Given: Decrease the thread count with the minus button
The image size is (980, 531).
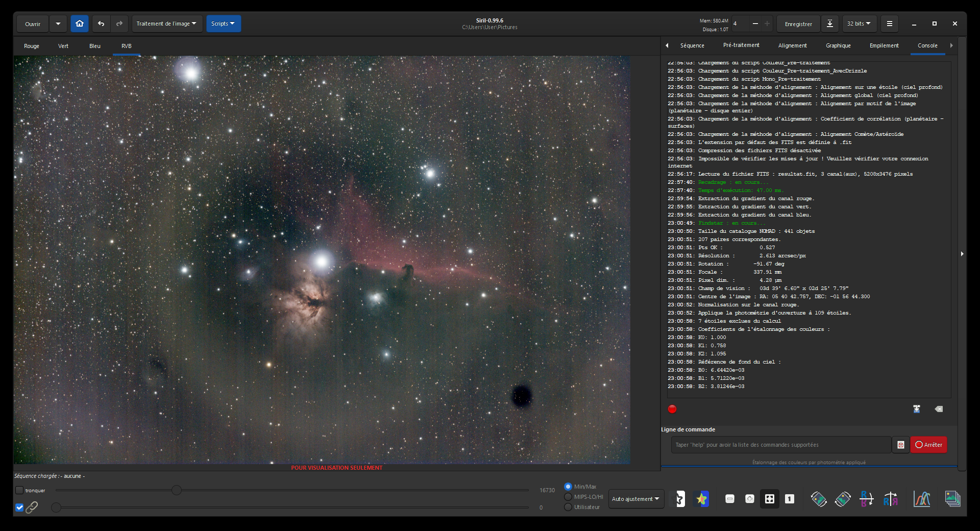Looking at the screenshot, I should (x=755, y=23).
